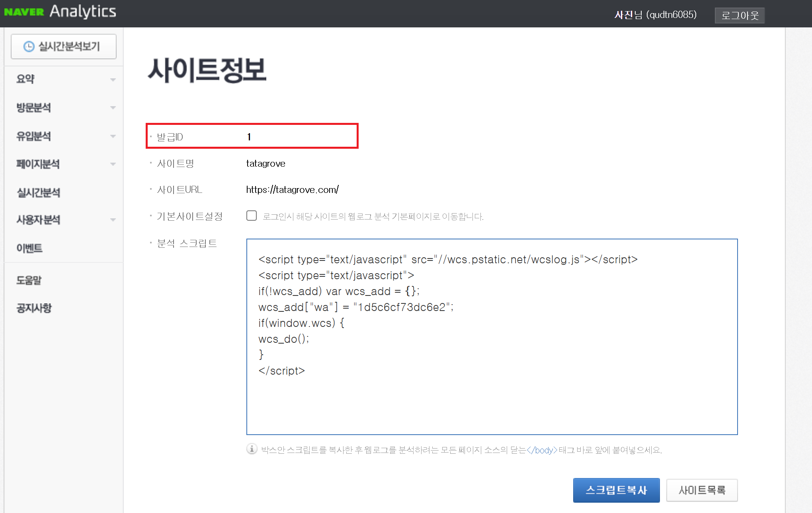Open the 이벤트 menu item
812x513 pixels.
[29, 247]
